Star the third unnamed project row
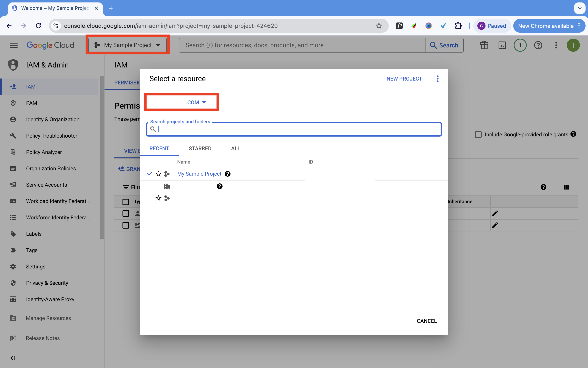 (x=158, y=198)
